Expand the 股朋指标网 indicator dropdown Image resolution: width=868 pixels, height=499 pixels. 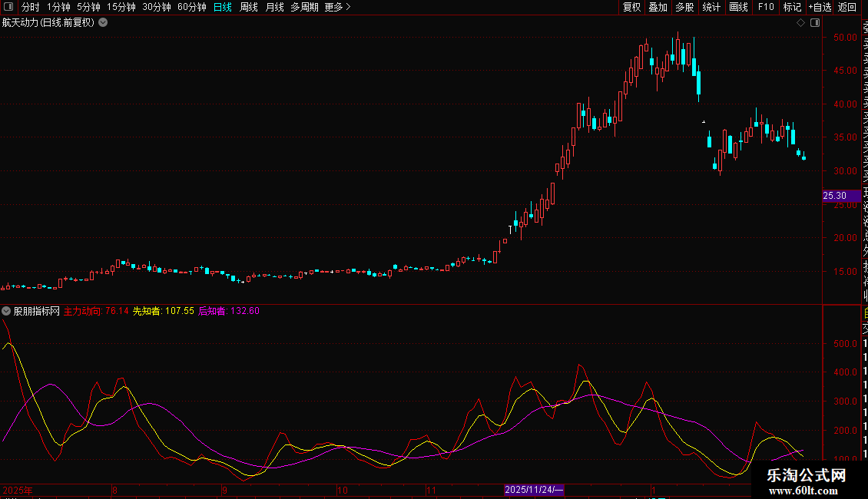[6, 311]
